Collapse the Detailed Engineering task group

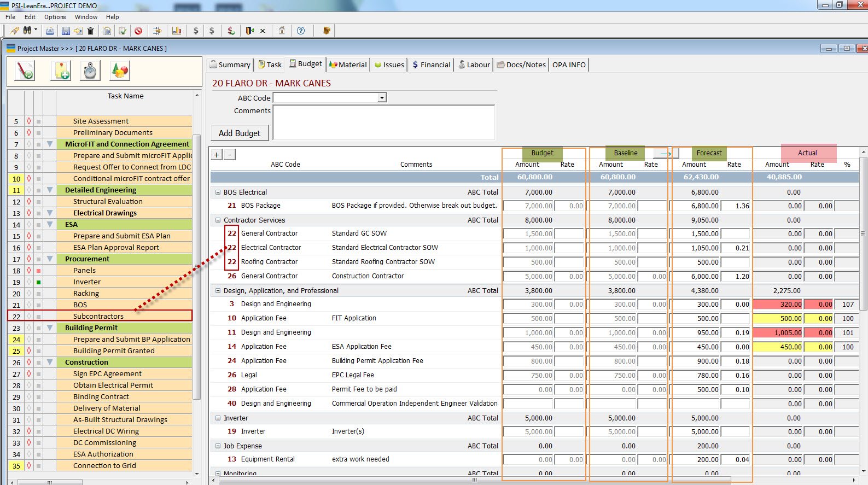pyautogui.click(x=50, y=190)
